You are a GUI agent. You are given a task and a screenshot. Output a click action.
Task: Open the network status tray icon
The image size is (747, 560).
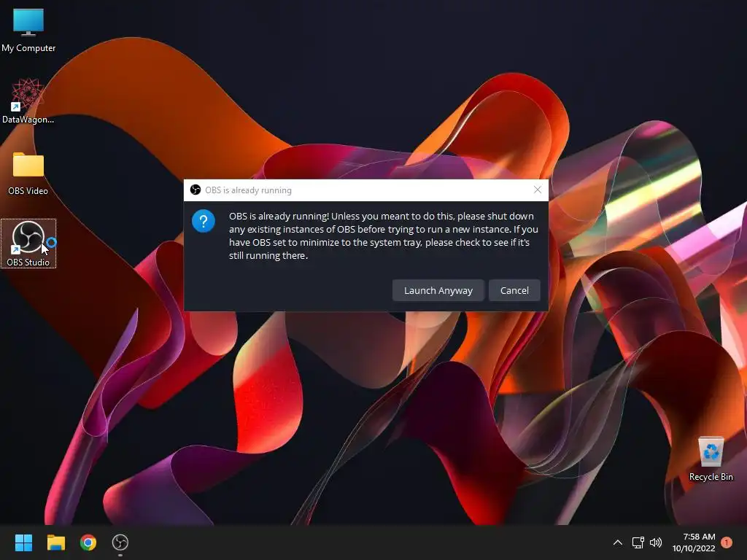coord(638,542)
